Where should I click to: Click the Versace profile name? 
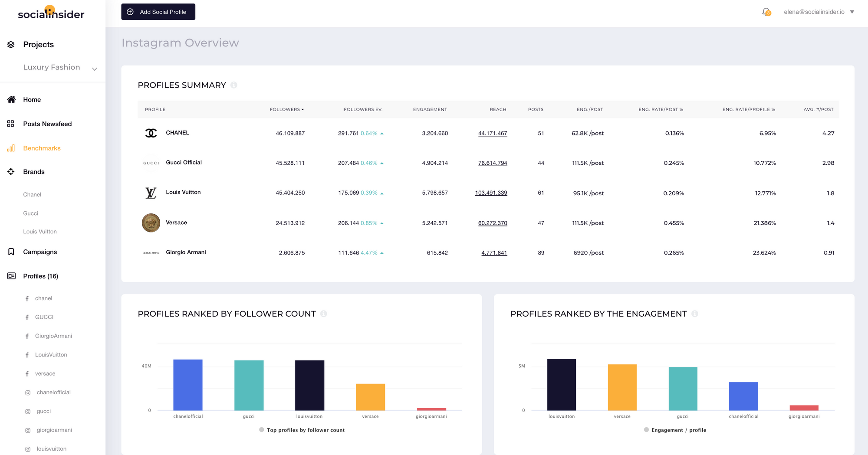tap(176, 223)
